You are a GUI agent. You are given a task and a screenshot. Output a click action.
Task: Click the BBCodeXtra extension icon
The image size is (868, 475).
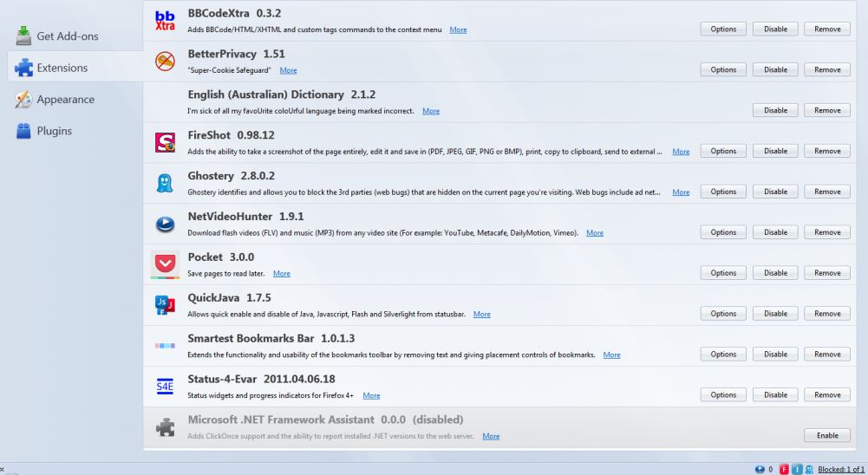[x=164, y=21]
